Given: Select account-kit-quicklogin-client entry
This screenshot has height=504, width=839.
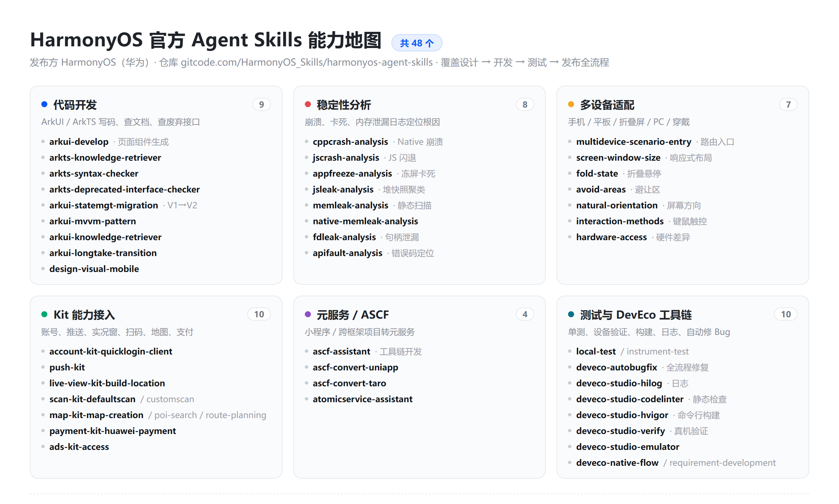Looking at the screenshot, I should click(x=111, y=351).
